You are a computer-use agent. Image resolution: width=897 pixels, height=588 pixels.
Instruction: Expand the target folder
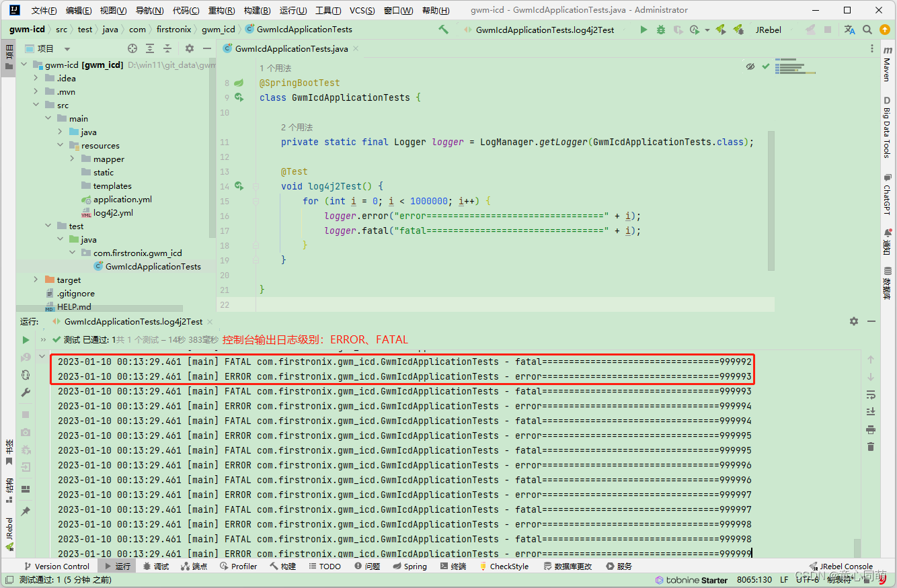pyautogui.click(x=36, y=279)
